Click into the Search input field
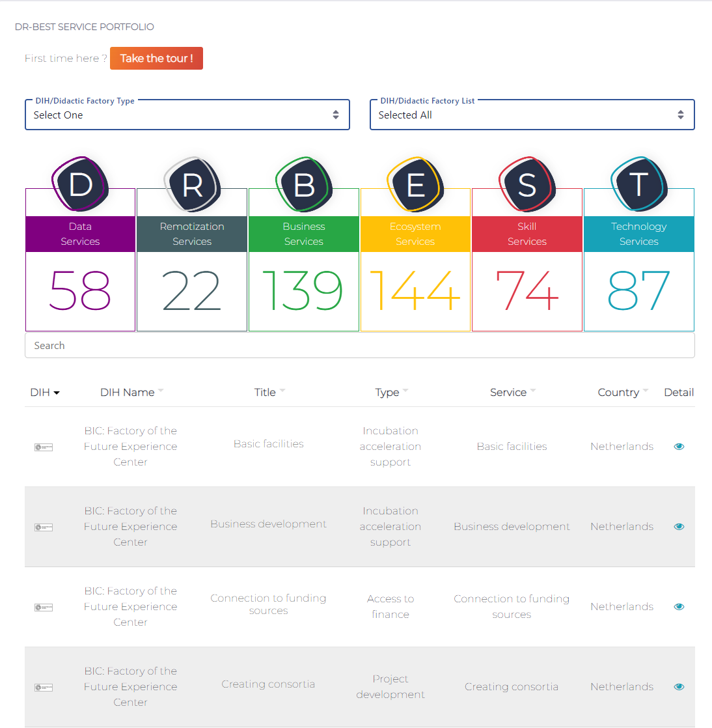The width and height of the screenshot is (712, 728). (x=359, y=346)
